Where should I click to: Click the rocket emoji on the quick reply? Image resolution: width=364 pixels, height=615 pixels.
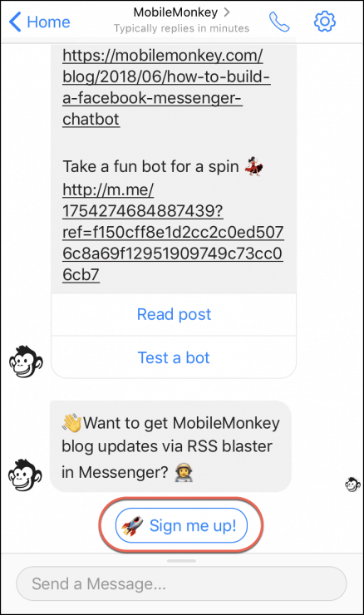coord(132,525)
